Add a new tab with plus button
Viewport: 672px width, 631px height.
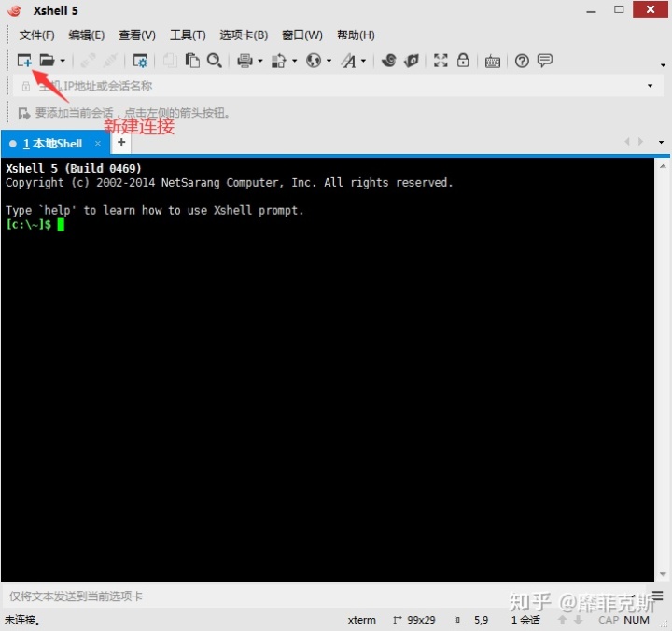pyautogui.click(x=121, y=142)
